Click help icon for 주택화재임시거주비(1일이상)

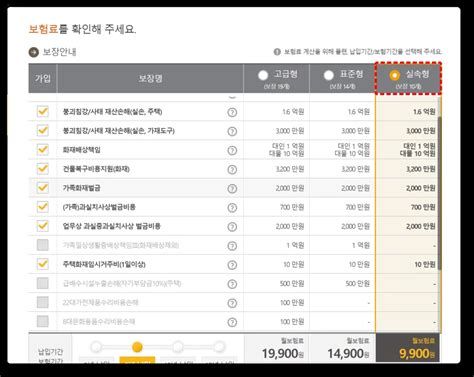coord(232,265)
